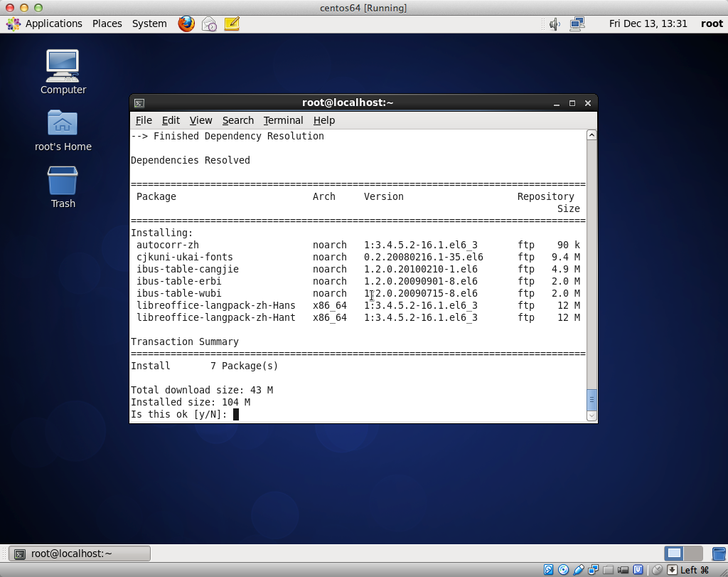Click the terminal window menu icon in title bar
Image resolution: width=728 pixels, height=577 pixels.
(139, 103)
